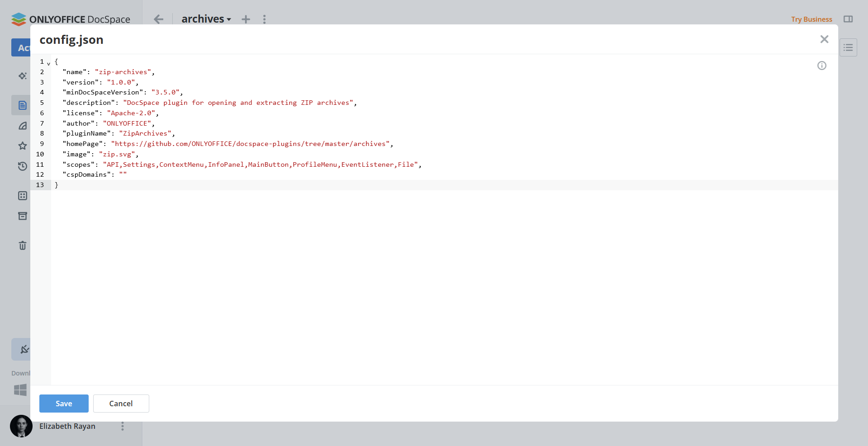Open the outline list icon top right
Image resolution: width=868 pixels, height=446 pixels.
coord(849,47)
